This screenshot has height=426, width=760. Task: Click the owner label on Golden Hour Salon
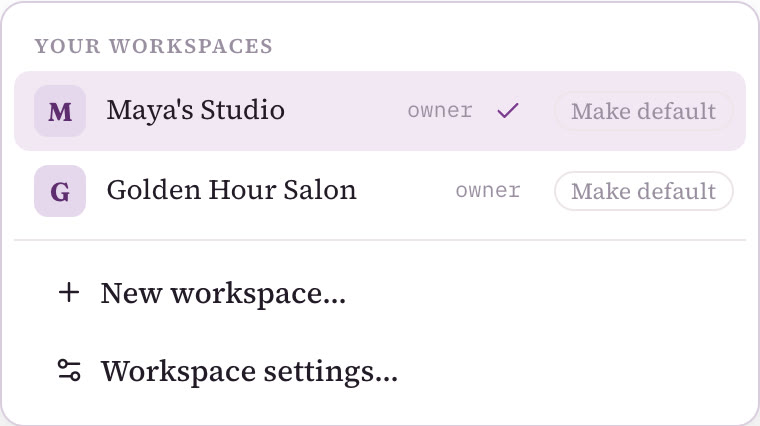coord(488,191)
